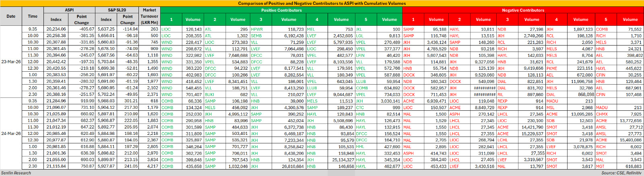Viewport: 644px width, 176px height.
Task: Click the S&P SL20 header cell
Action: tap(117, 10)
